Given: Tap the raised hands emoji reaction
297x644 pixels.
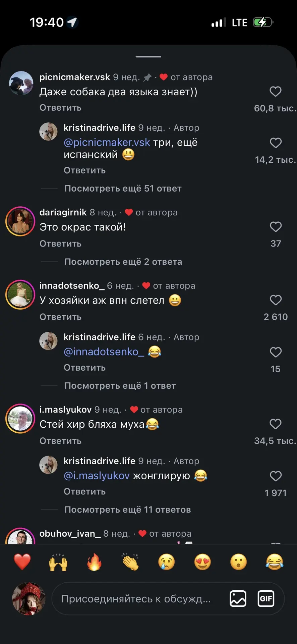Looking at the screenshot, I should (x=58, y=562).
